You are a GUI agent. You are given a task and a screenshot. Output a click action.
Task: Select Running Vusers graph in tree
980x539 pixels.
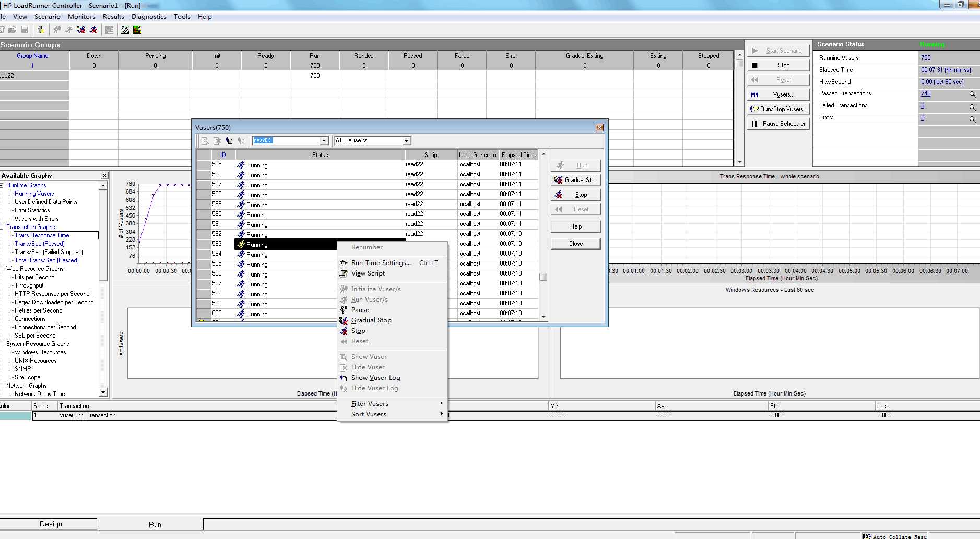click(x=34, y=194)
